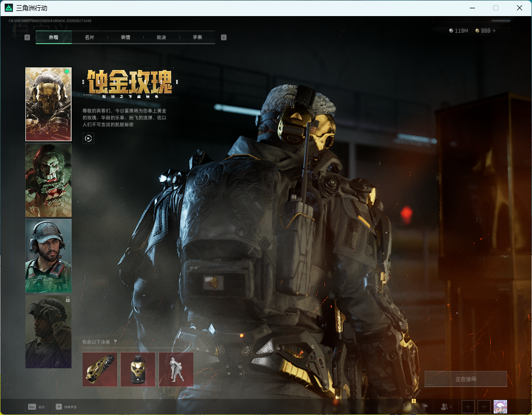Click the first empty teammate plus slot
The image size is (532, 415).
point(468,407)
